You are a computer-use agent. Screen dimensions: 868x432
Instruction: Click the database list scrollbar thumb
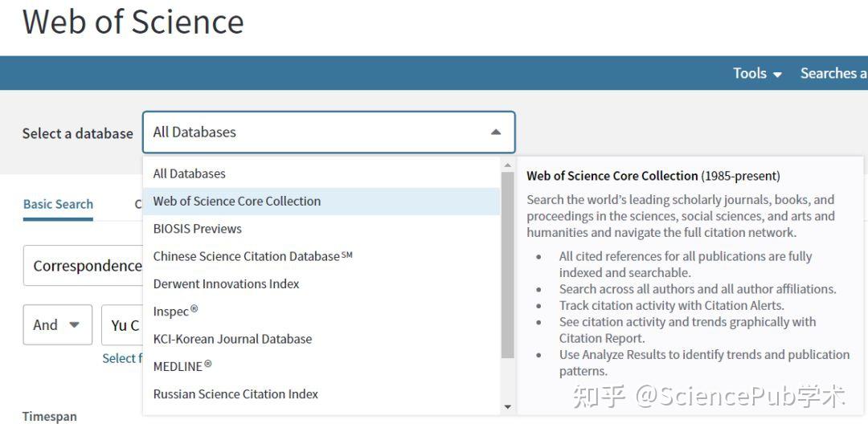pos(507,265)
